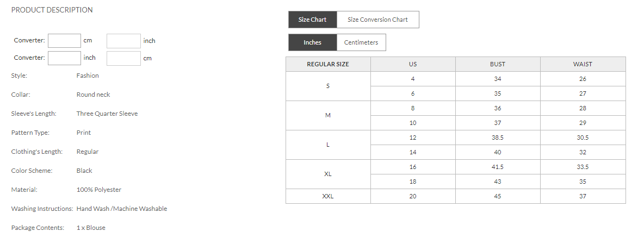Image resolution: width=644 pixels, height=244 pixels.
Task: Focus the second converter cm output field
Action: (123, 58)
